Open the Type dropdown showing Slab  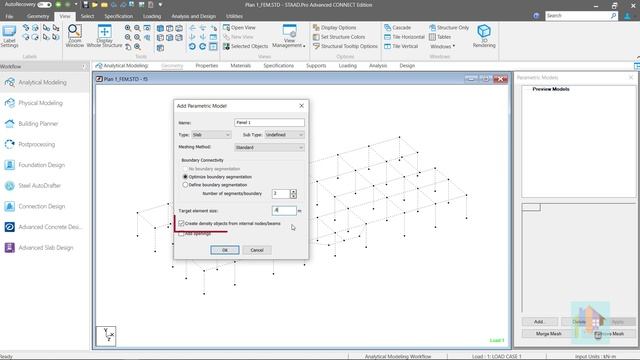(x=211, y=135)
